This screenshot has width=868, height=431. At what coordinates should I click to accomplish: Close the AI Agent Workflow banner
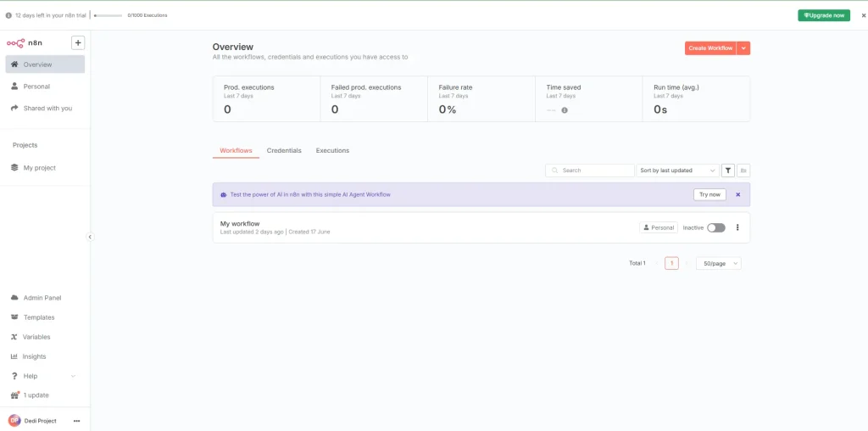(738, 194)
